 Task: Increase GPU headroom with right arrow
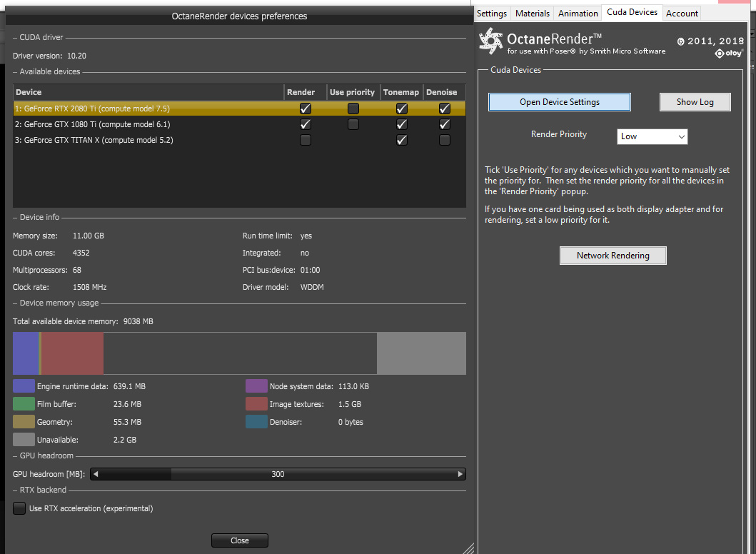coord(460,474)
